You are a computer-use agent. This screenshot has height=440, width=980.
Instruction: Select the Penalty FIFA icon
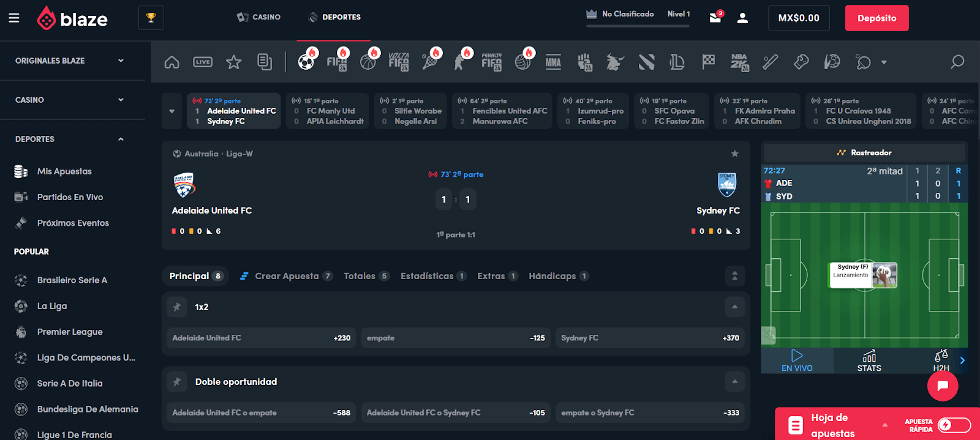point(492,62)
